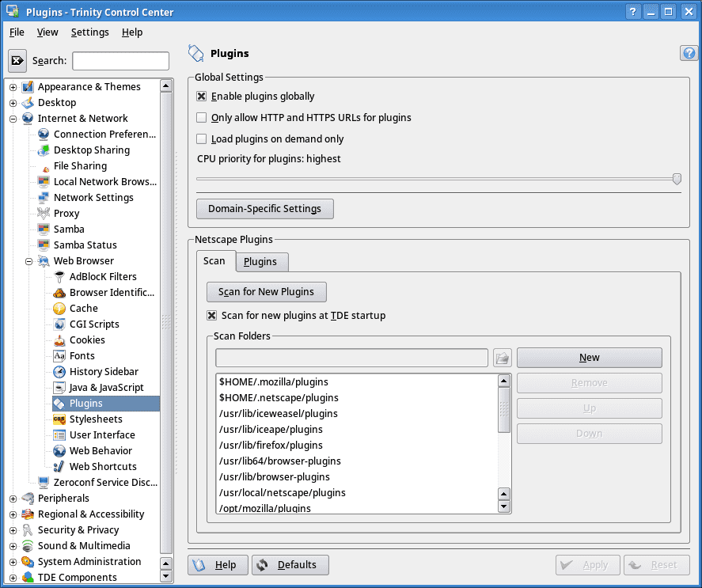This screenshot has width=702, height=588.
Task: Click the Search input field
Action: [x=121, y=61]
